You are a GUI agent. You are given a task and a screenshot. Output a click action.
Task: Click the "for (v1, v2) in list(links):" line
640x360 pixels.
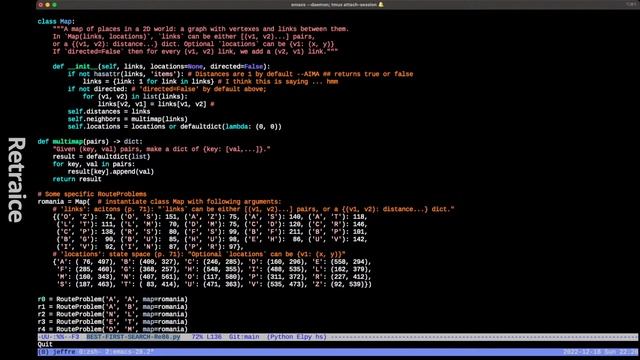pyautogui.click(x=135, y=97)
